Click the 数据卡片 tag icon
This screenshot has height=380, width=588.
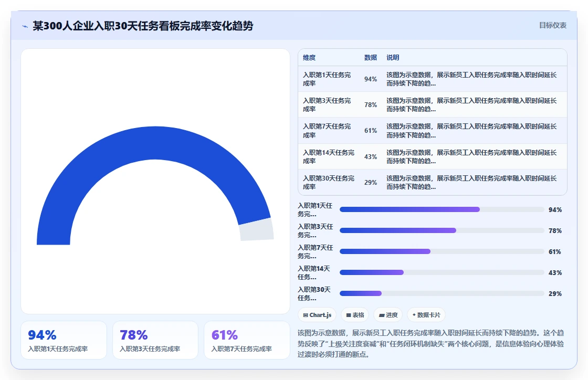tap(414, 315)
